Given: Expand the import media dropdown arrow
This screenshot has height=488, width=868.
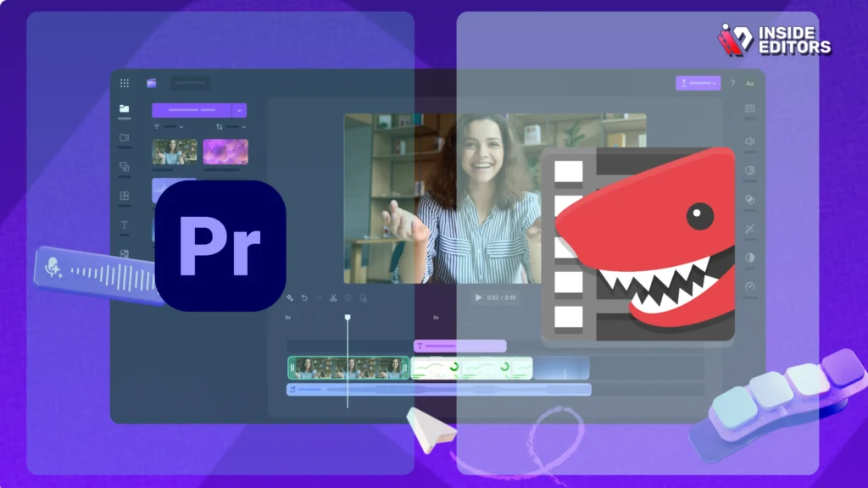Looking at the screenshot, I should click(x=239, y=110).
